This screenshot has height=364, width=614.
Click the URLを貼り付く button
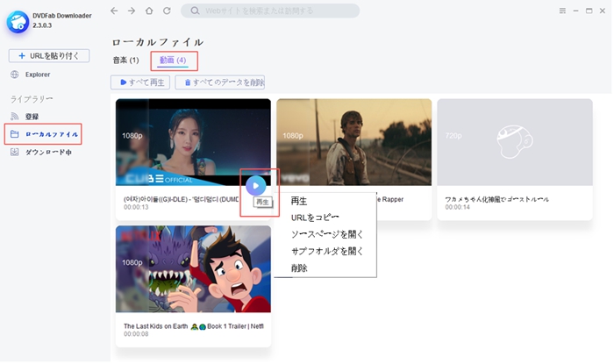click(49, 55)
